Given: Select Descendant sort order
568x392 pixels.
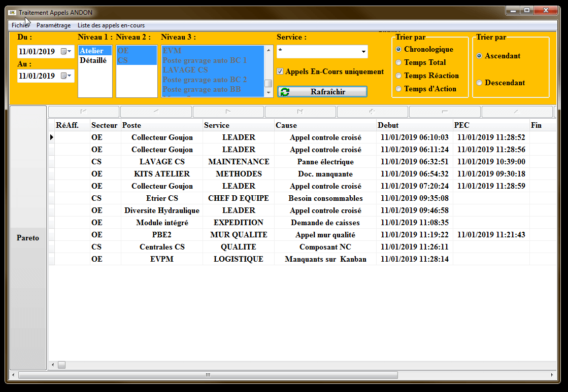Looking at the screenshot, I should [479, 83].
